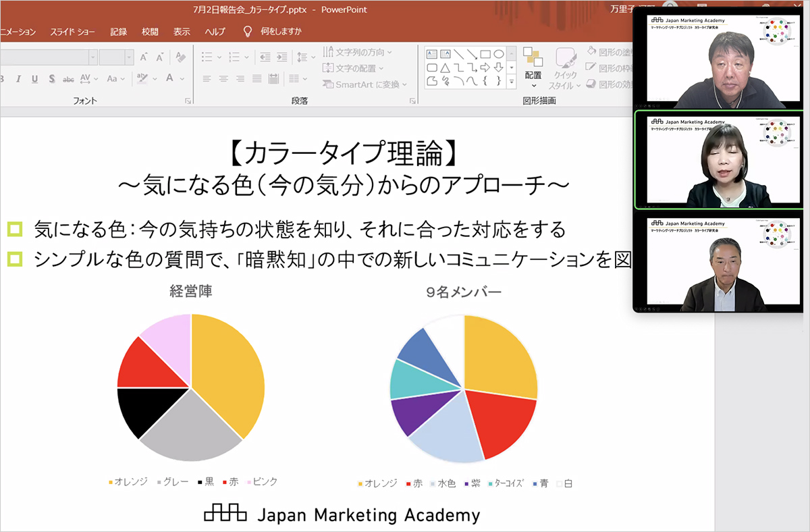Apply text shadow effect
Viewport: 810px width, 532px height.
click(x=51, y=79)
